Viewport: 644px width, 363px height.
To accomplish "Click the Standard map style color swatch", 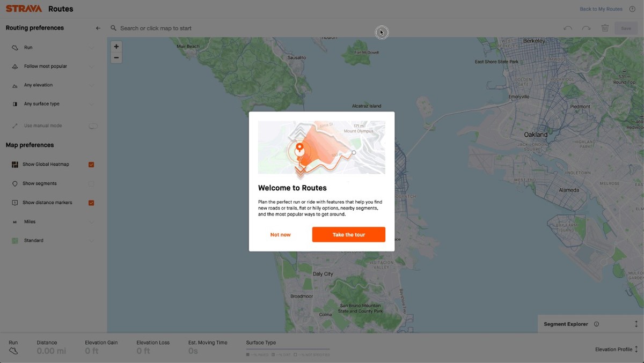I will point(13,240).
